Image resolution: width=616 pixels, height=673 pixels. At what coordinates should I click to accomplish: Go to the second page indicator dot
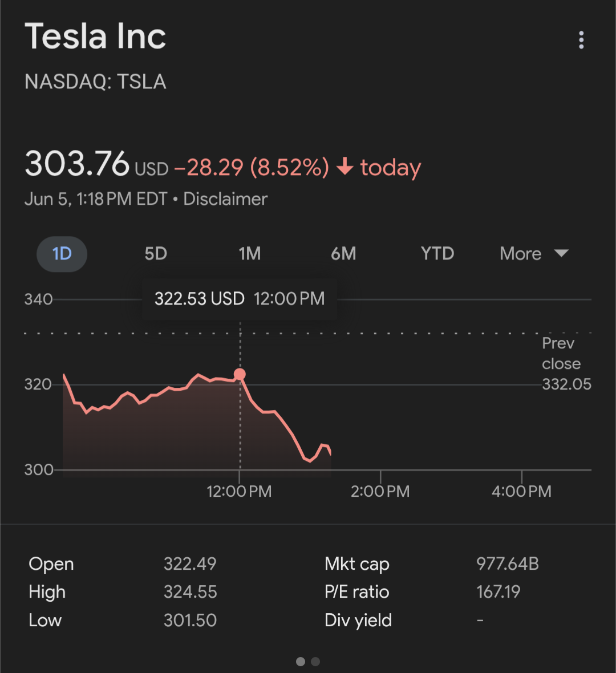315,662
